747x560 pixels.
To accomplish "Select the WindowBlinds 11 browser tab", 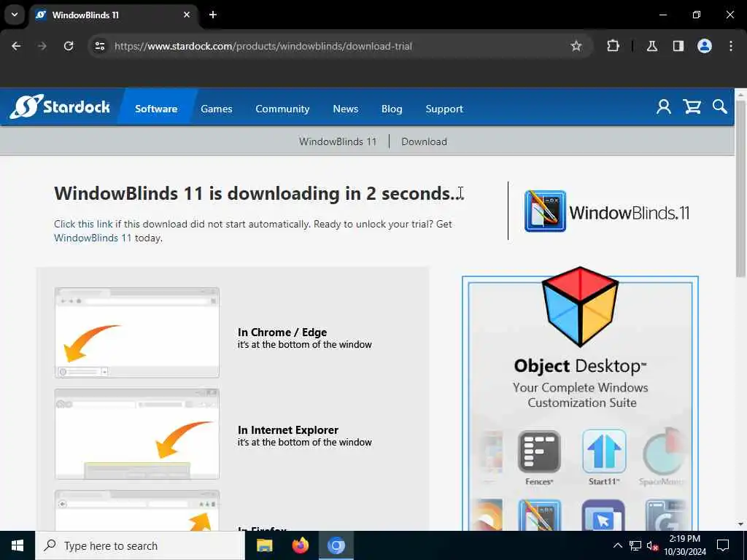I will coord(115,15).
